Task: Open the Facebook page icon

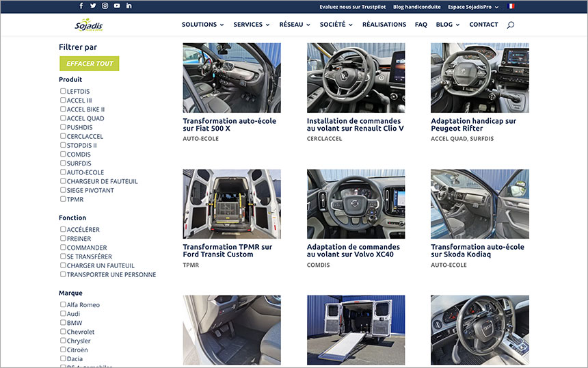Action: click(x=81, y=6)
